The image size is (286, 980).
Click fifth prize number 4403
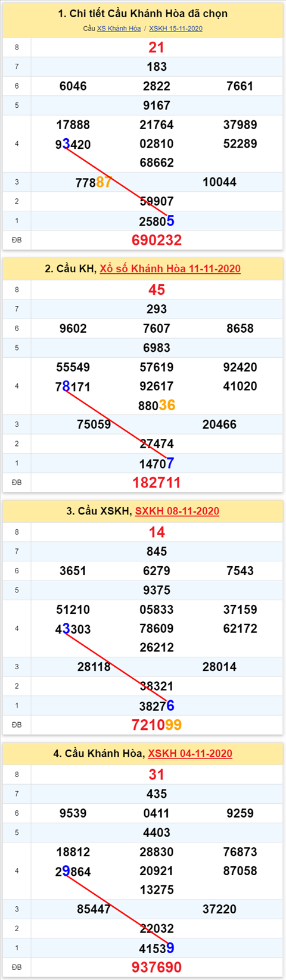pos(157,832)
